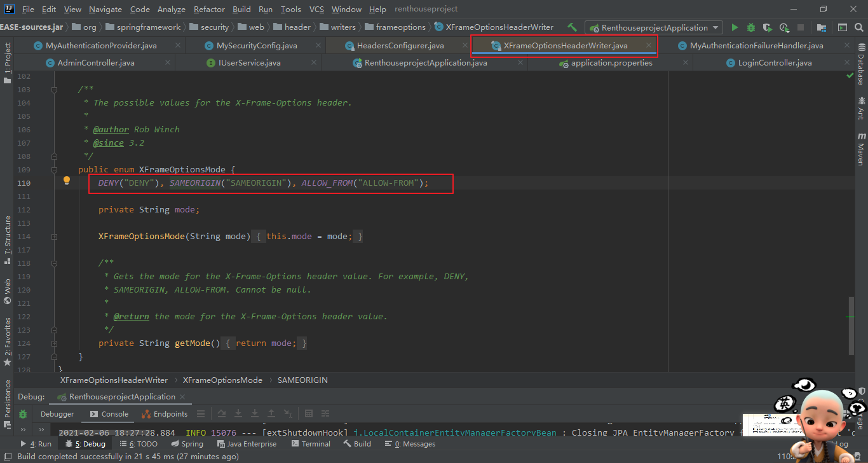Collapse the XFrameOptionsMode enum with the gutter arrow

[x=54, y=170]
